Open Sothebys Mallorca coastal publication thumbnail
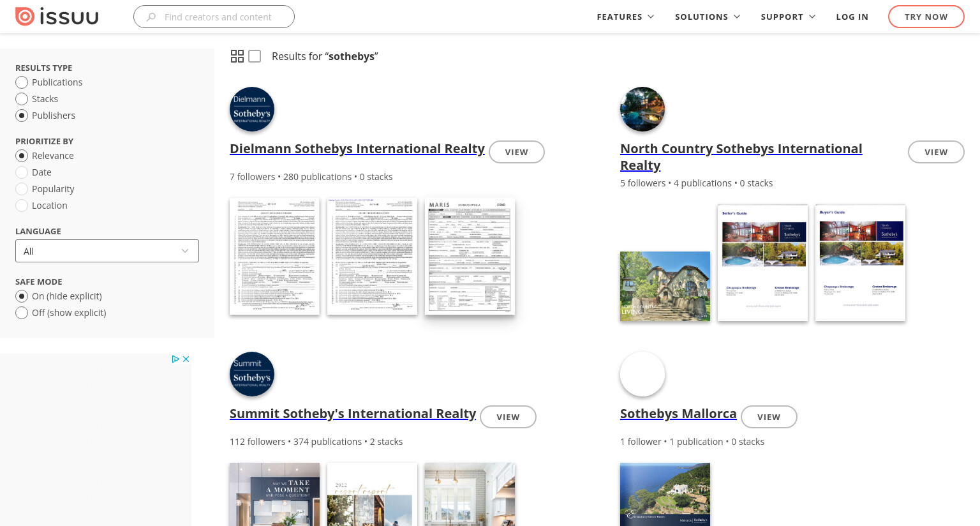 pyautogui.click(x=665, y=494)
